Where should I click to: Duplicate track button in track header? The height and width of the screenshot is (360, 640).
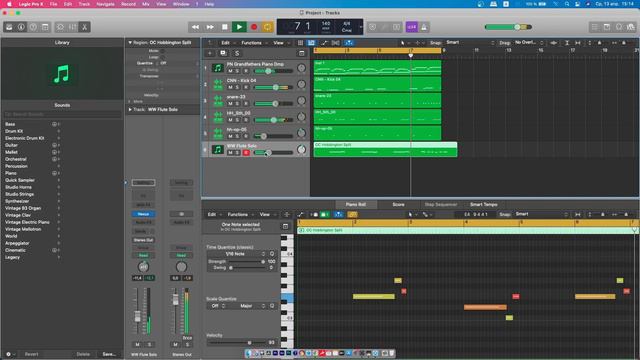pos(223,53)
